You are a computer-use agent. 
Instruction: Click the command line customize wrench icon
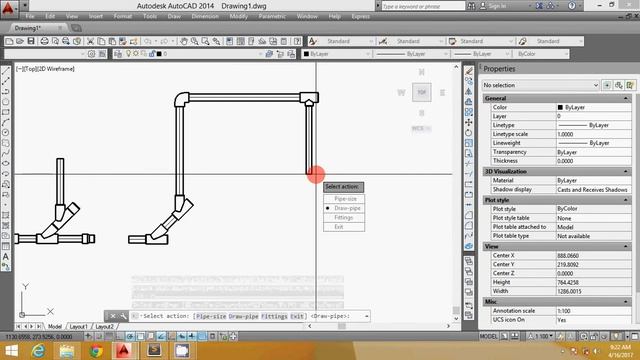pos(123,316)
